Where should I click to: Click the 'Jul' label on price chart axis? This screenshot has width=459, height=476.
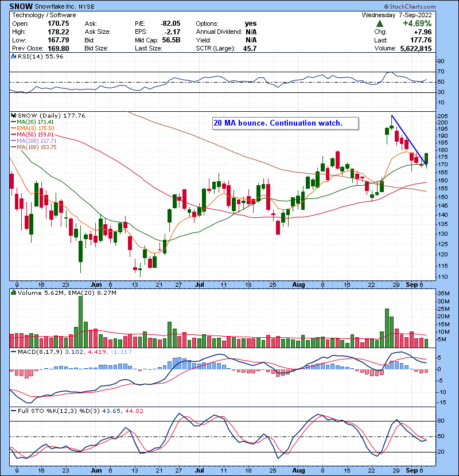click(x=200, y=285)
